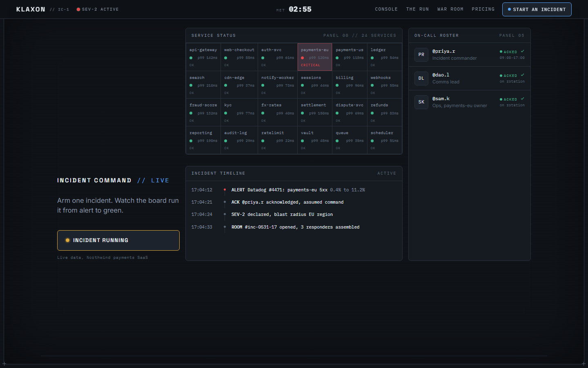Open the webhooks service tile
This screenshot has height=368, width=588.
coord(384,85)
